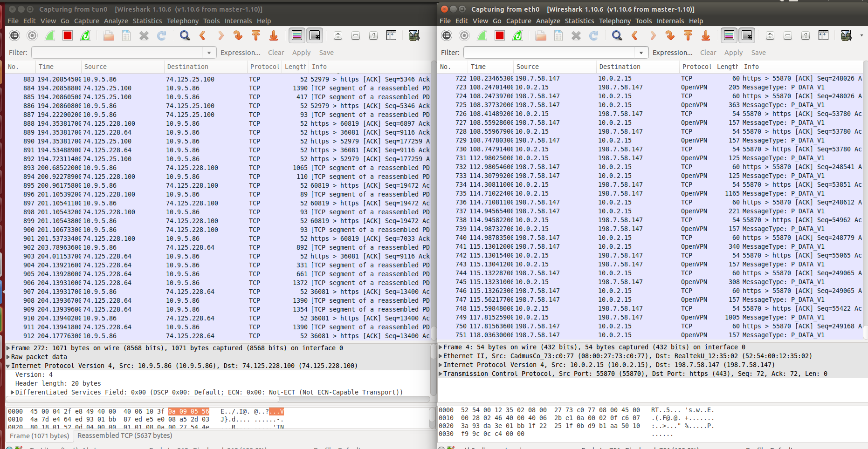
Task: Jump to last packet in tun0 window
Action: pos(274,35)
